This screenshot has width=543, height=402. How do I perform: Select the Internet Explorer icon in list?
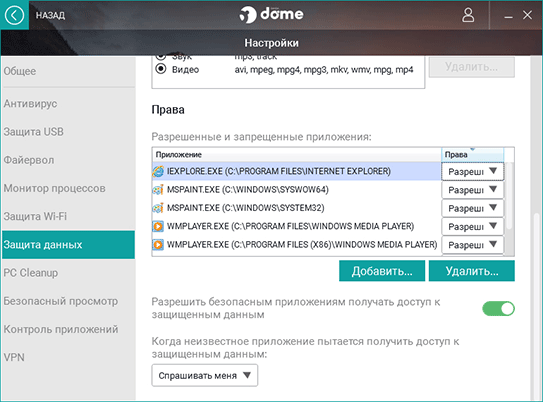tap(158, 171)
